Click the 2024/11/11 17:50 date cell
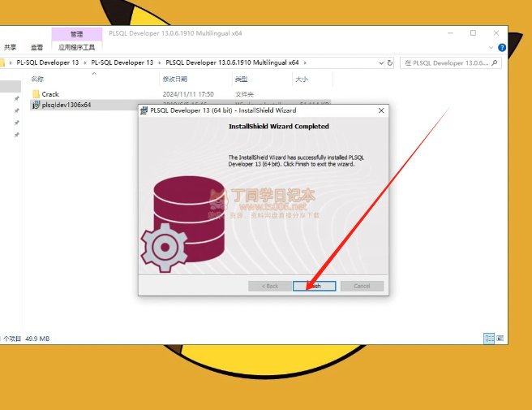532x410 pixels. 188,94
